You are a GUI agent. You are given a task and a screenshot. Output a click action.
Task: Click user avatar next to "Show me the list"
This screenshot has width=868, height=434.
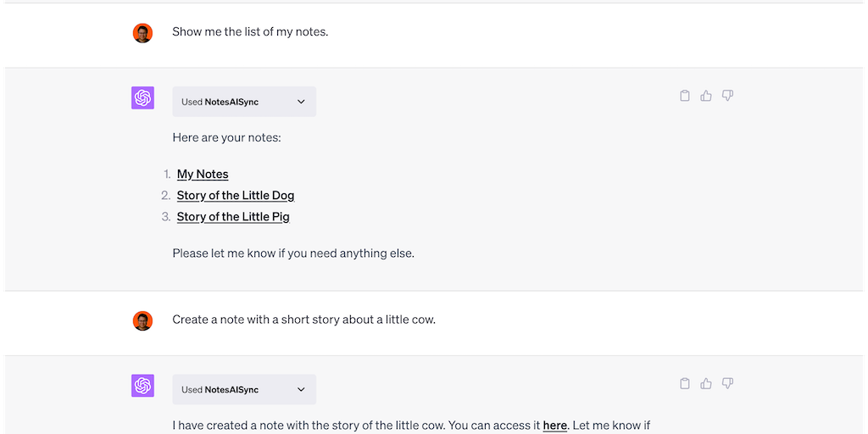tap(142, 33)
